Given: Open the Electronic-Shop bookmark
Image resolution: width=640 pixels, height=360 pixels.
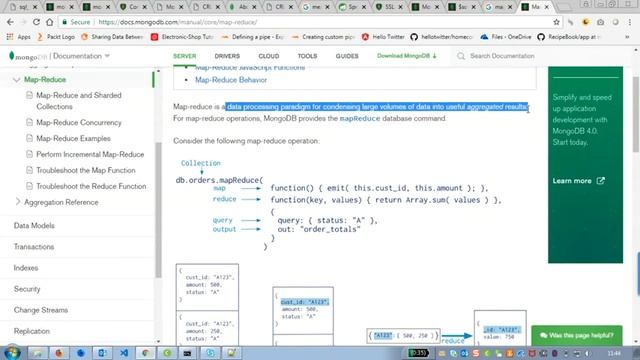Looking at the screenshot, I should coord(182,37).
